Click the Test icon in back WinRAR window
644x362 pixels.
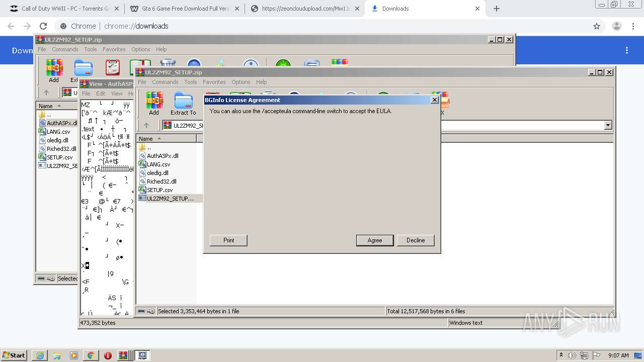(113, 67)
